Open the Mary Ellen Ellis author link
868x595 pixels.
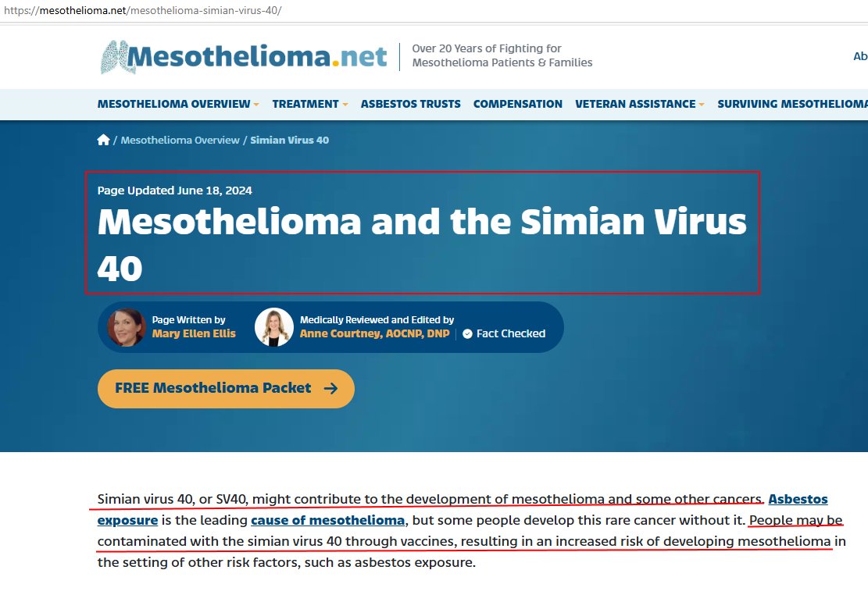[194, 333]
